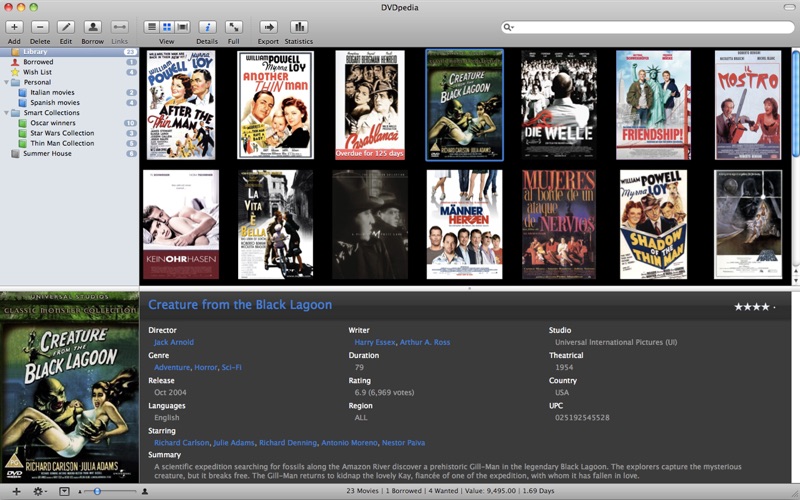Select the Il Mostro cover
This screenshot has height=500, width=800.
coord(748,105)
